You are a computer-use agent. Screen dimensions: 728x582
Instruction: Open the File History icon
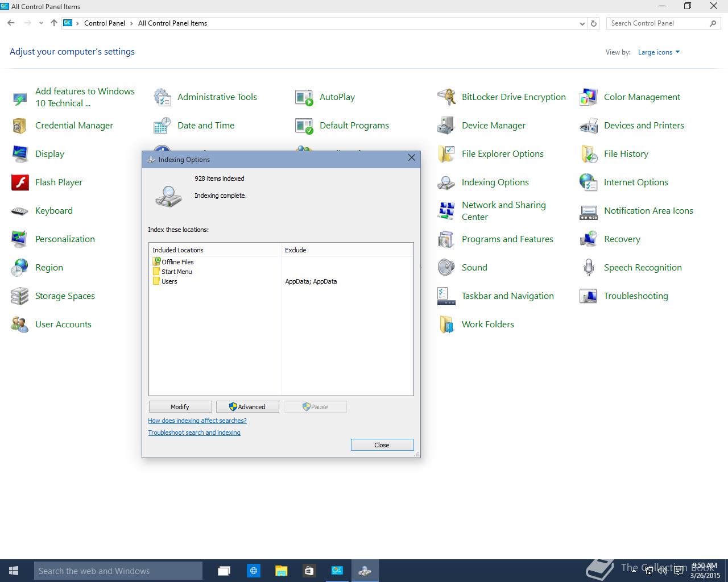[589, 154]
